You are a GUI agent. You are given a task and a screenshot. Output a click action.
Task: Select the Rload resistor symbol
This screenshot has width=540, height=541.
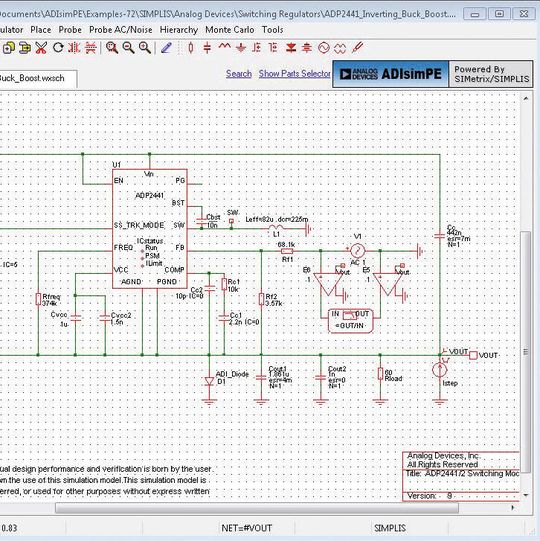pyautogui.click(x=380, y=374)
